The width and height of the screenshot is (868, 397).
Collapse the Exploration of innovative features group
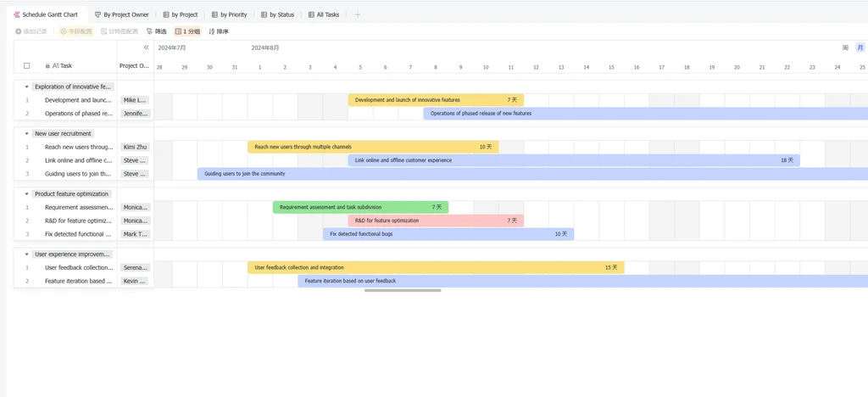coord(26,87)
